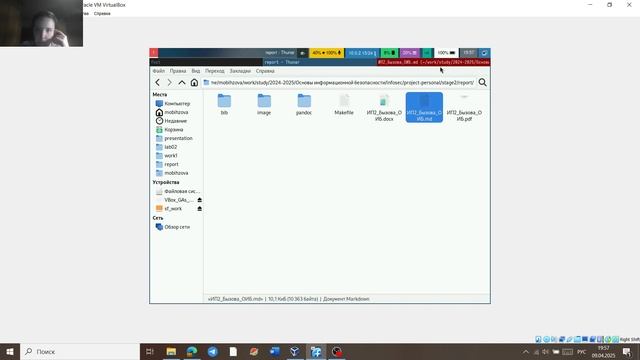Screen dimensions: 640x360
Task: Open Task View on the taskbar
Action: [x=150, y=351]
